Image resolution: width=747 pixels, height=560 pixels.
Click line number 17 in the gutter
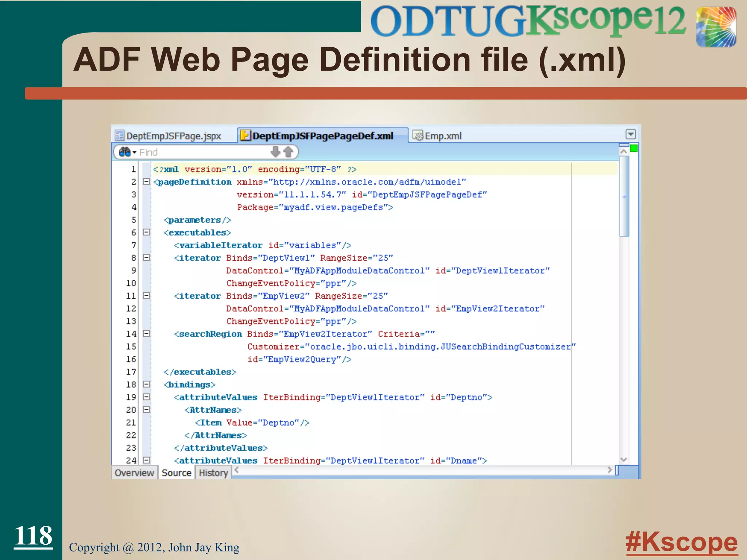[131, 372]
